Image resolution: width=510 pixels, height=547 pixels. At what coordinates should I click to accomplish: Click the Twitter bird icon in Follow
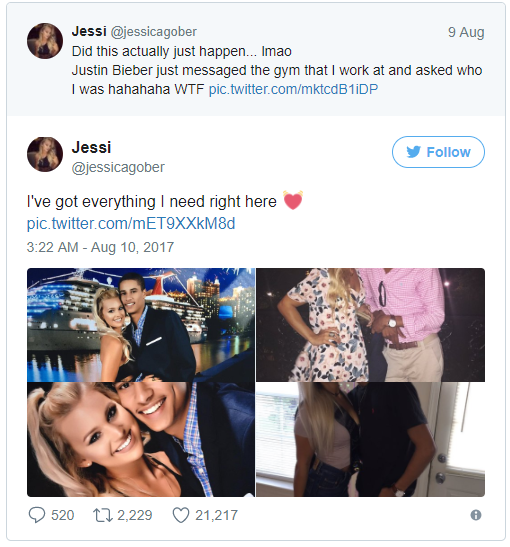(x=414, y=152)
